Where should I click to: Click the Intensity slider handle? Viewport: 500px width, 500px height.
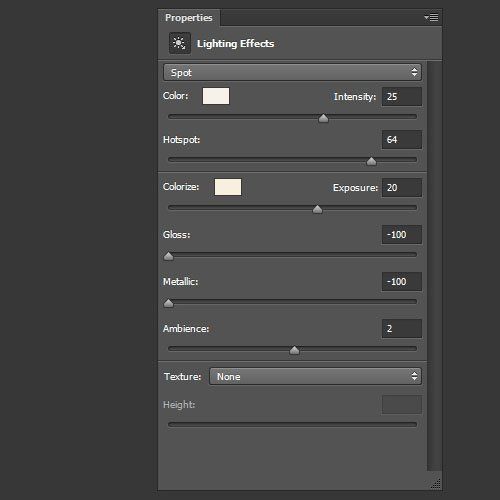[x=323, y=118]
